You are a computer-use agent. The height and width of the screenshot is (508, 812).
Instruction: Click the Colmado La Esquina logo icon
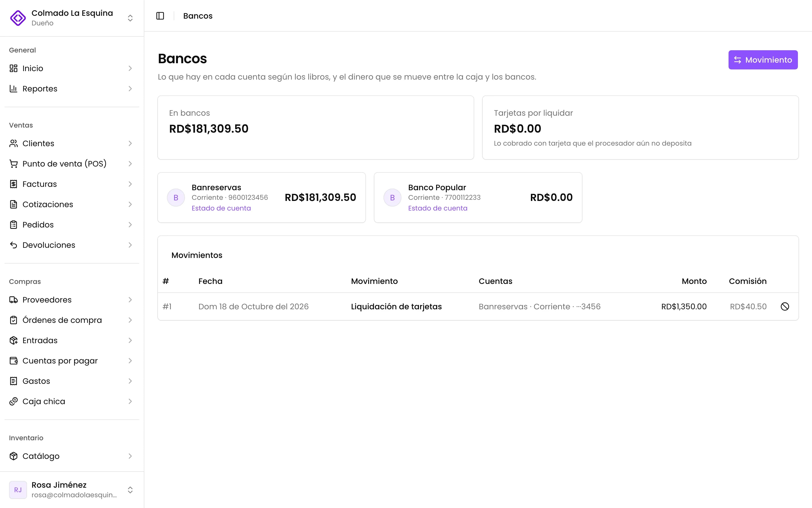point(18,18)
